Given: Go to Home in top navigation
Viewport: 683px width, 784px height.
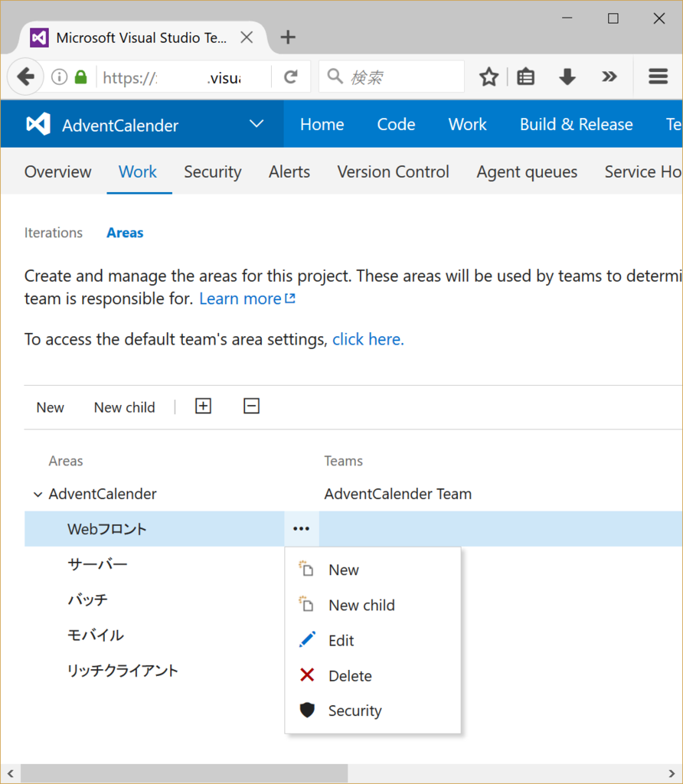Looking at the screenshot, I should pos(322,124).
